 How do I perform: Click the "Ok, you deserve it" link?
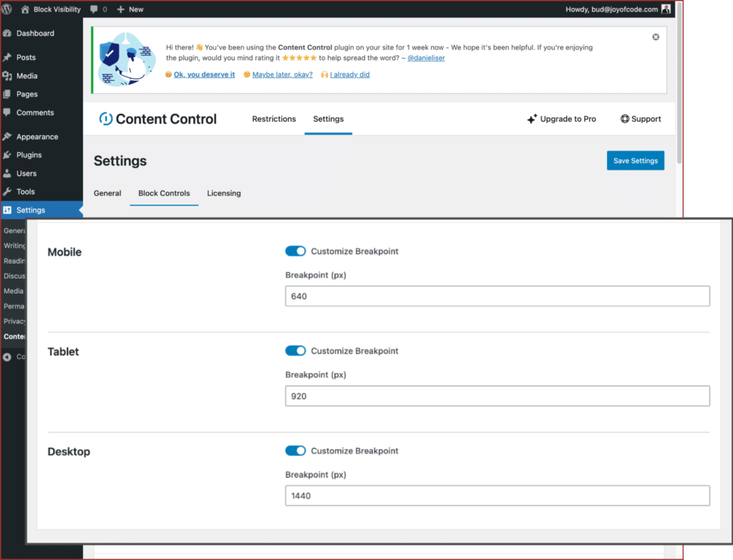click(204, 74)
